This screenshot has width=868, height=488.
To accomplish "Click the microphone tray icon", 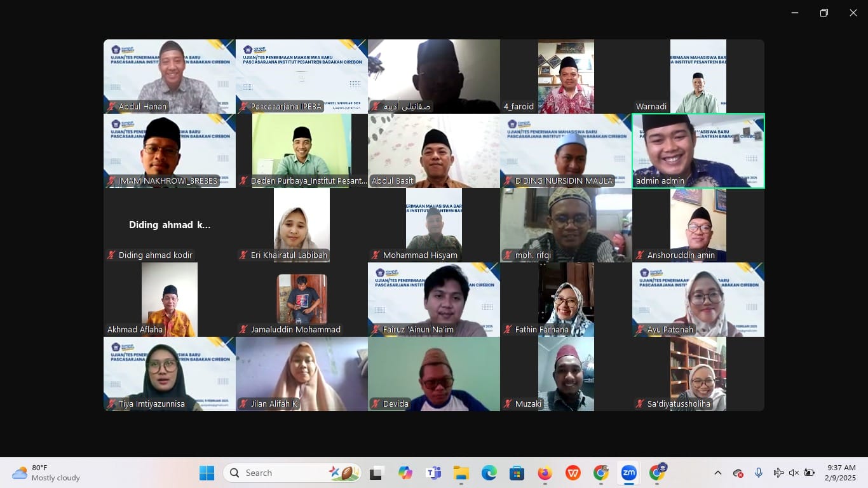I will [x=758, y=473].
